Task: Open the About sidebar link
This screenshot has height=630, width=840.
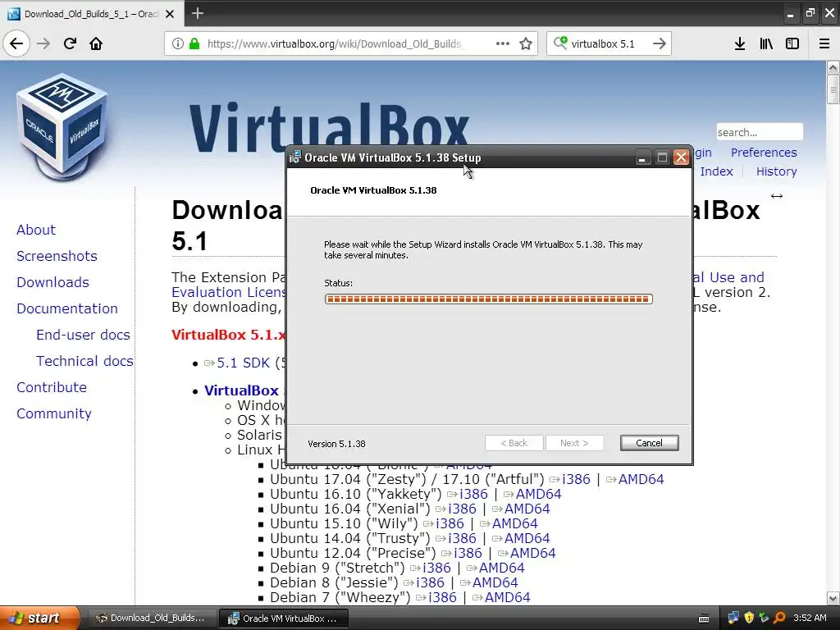Action: point(36,230)
